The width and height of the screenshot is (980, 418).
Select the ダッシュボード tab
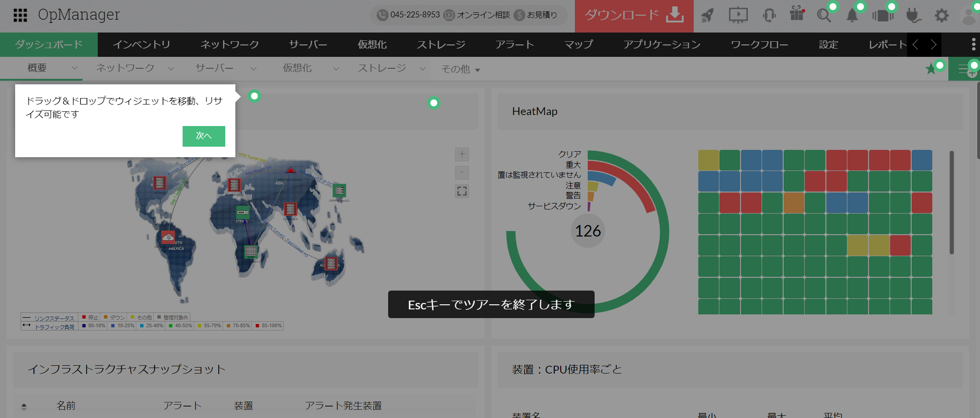point(49,44)
